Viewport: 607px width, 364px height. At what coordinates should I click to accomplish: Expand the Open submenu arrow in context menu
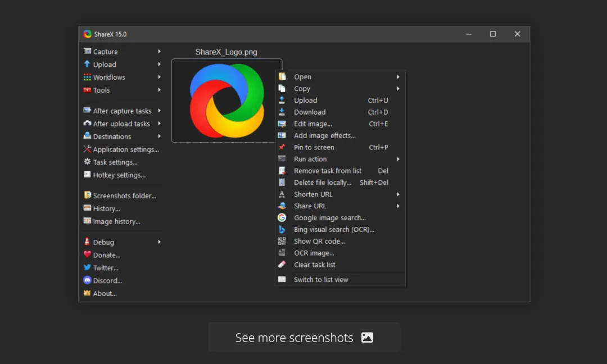tap(398, 76)
